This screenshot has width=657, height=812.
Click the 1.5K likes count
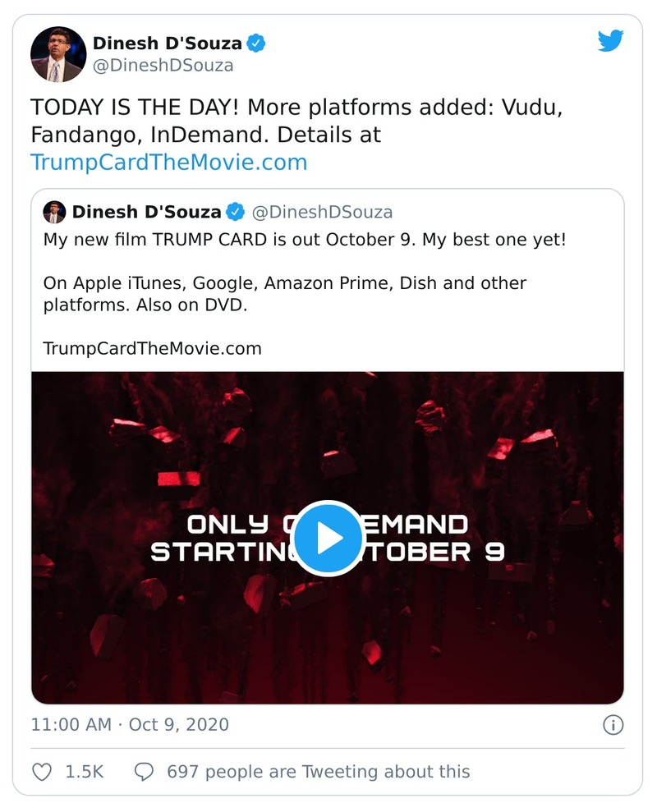(84, 772)
